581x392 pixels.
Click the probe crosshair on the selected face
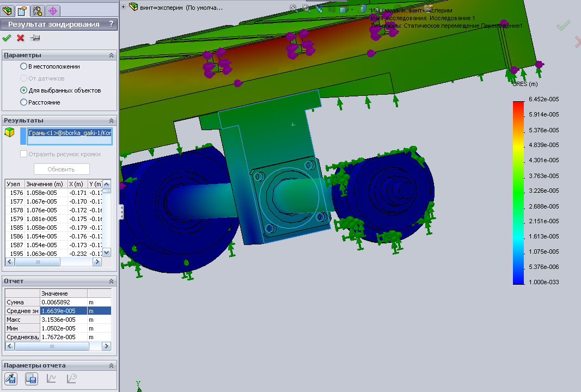[x=293, y=125]
